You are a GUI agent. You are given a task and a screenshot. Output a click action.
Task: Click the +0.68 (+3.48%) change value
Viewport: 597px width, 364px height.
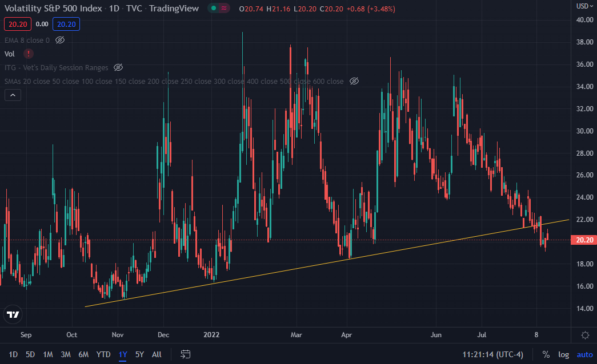(371, 9)
